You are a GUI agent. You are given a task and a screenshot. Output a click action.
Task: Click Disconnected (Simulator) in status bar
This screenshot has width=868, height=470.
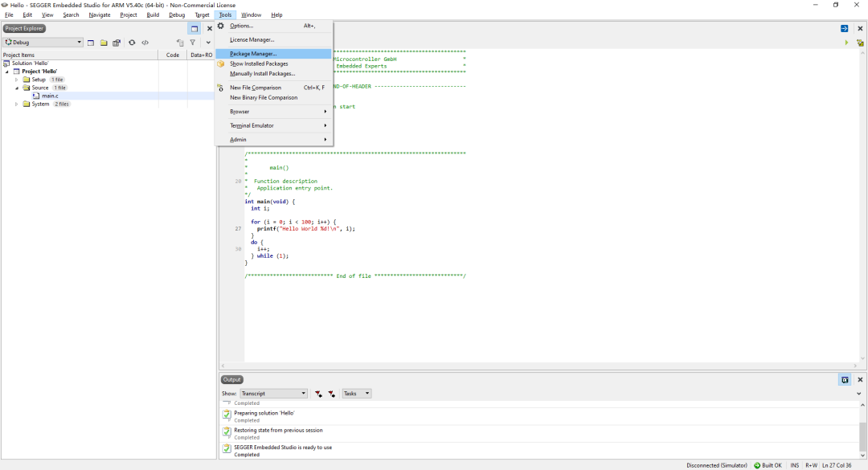point(717,465)
